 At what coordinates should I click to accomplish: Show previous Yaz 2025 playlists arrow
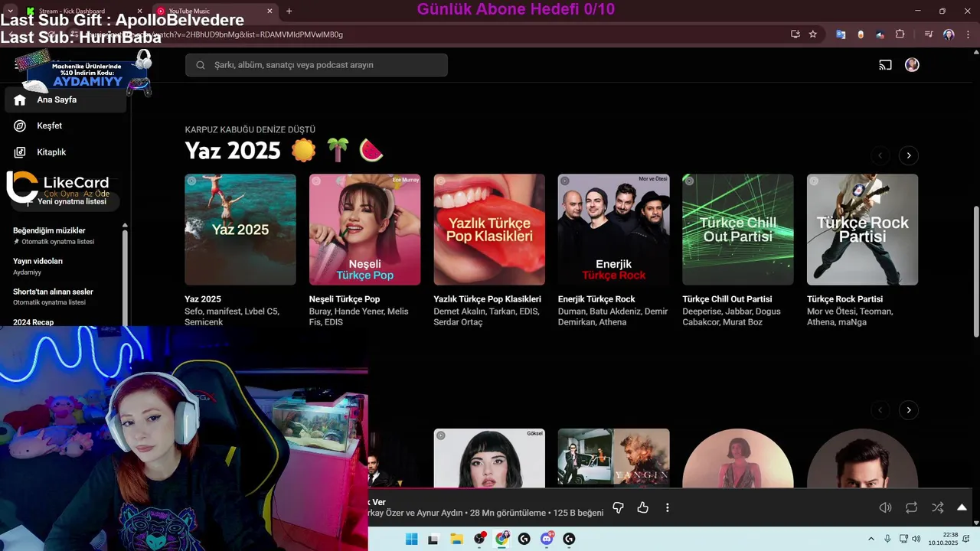pyautogui.click(x=880, y=155)
